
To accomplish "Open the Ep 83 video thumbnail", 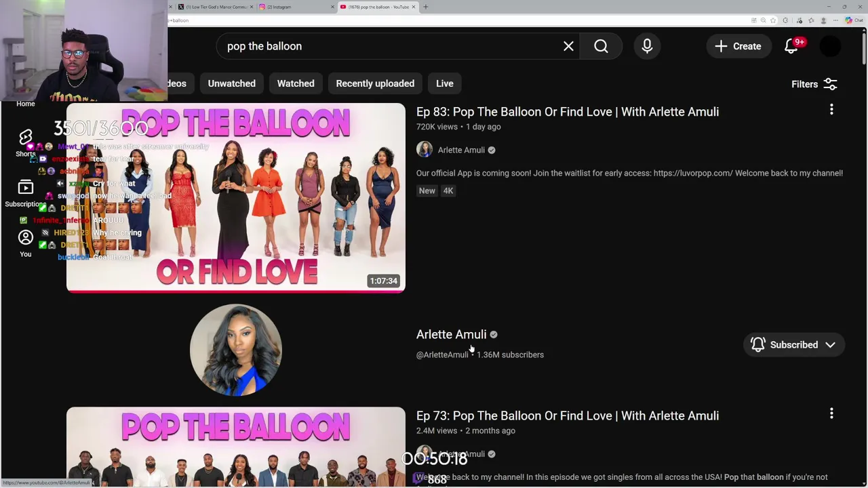I will coord(236,198).
